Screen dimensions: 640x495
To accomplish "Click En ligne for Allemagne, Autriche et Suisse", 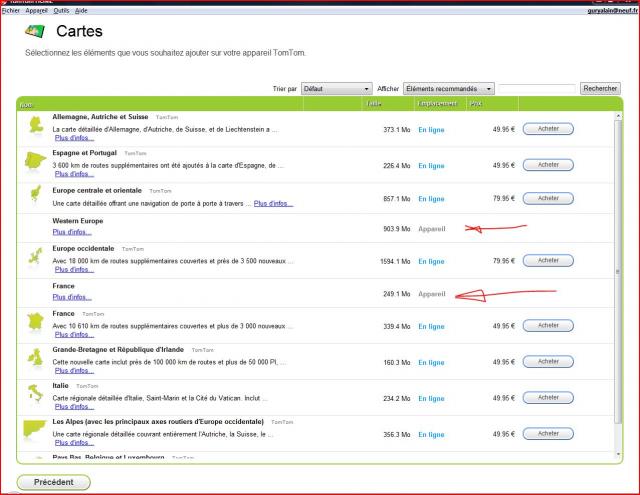I will click(431, 130).
